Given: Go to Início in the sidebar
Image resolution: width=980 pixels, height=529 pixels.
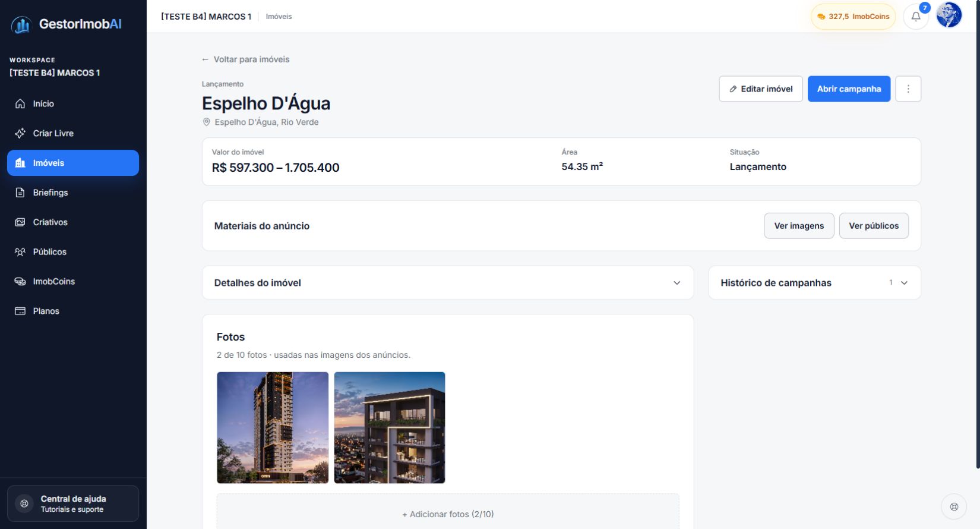Looking at the screenshot, I should coord(73,103).
